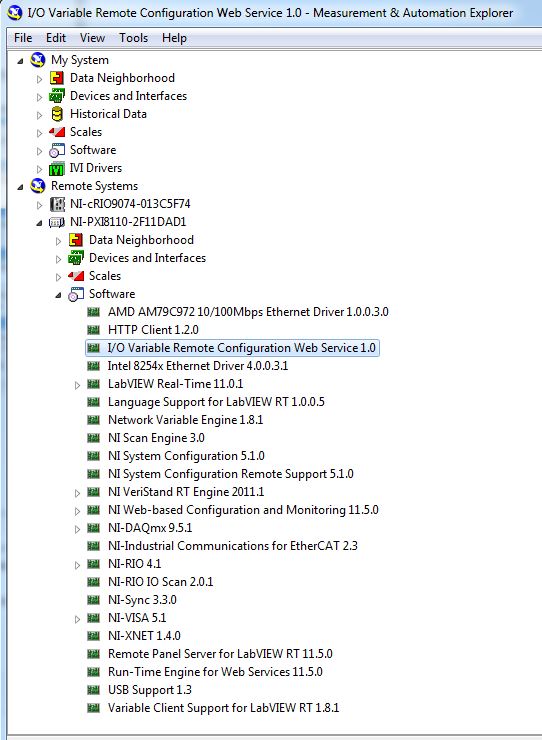Collapse the Remote Systems node
The height and width of the screenshot is (740, 542).
pos(20,187)
